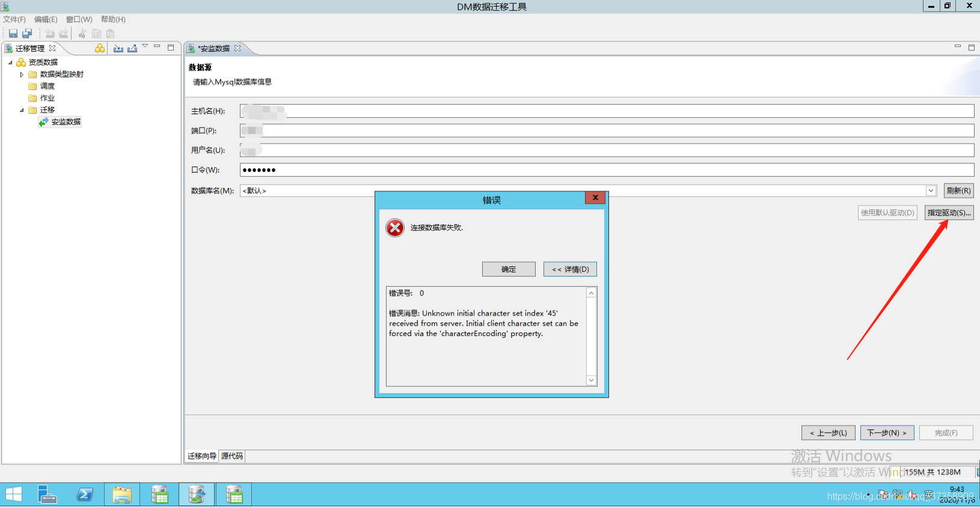Click the 完成(F) finish button
This screenshot has height=508, width=980.
coord(946,433)
